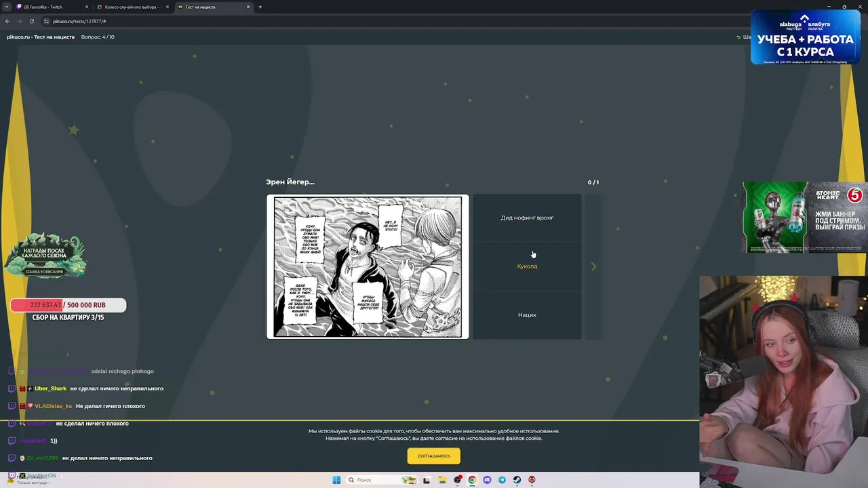Open the pikuco.ru - Тест на нациста header link
The width and height of the screenshot is (868, 488).
click(x=41, y=37)
